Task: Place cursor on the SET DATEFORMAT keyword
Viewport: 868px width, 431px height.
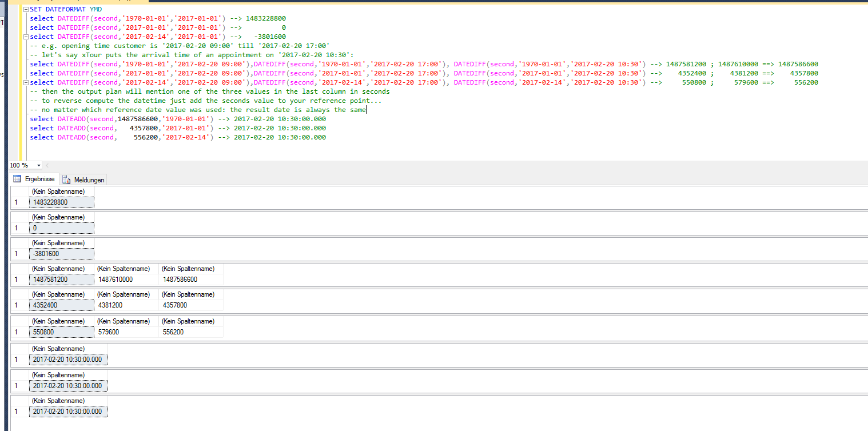Action: [x=57, y=9]
